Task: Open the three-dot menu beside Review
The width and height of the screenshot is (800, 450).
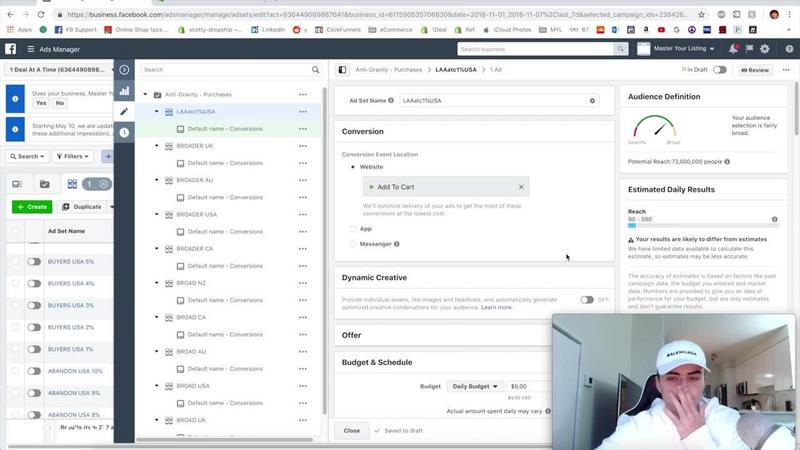Action: pos(786,70)
